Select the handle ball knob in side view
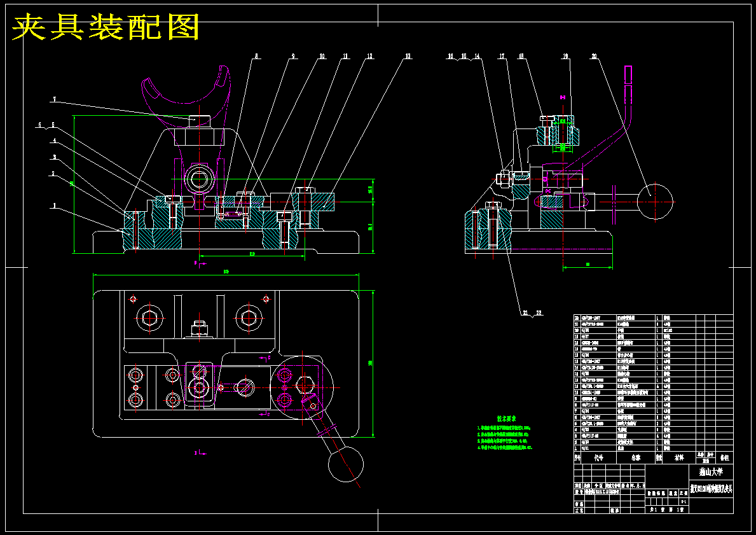The height and width of the screenshot is (535, 756). [655, 202]
